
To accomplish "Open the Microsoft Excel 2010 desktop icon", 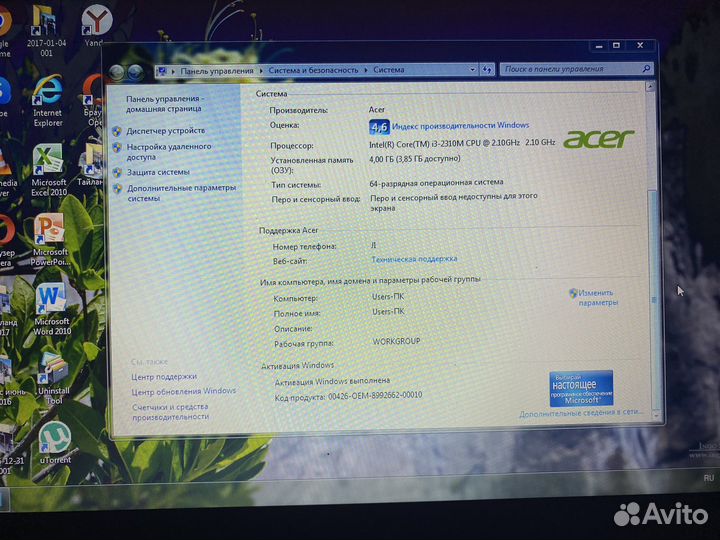I will coord(49,170).
